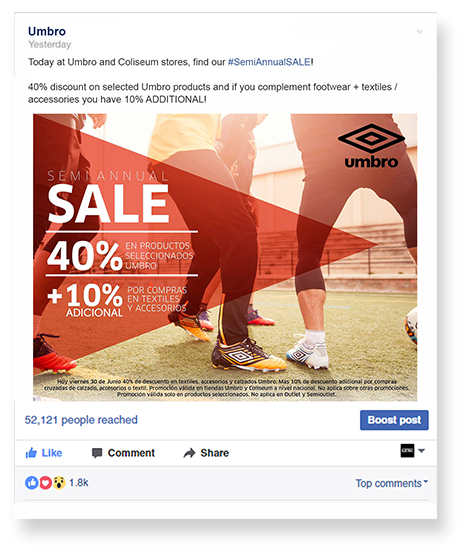Click the thumbs-up Like icon
The image size is (470, 547).
click(x=31, y=453)
